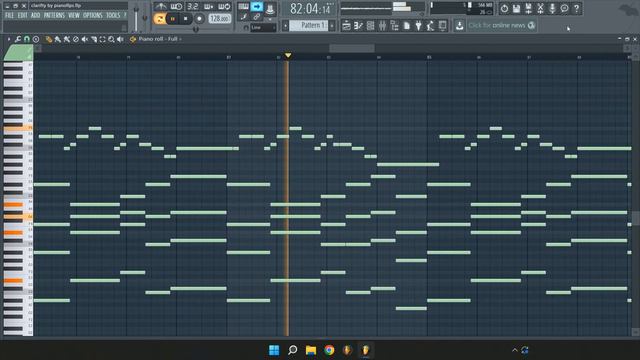Open the Line snap selector
The width and height of the screenshot is (640, 360).
(263, 28)
